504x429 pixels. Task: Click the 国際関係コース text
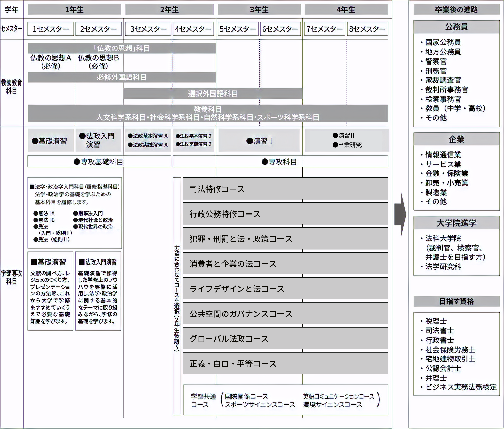pyautogui.click(x=246, y=396)
